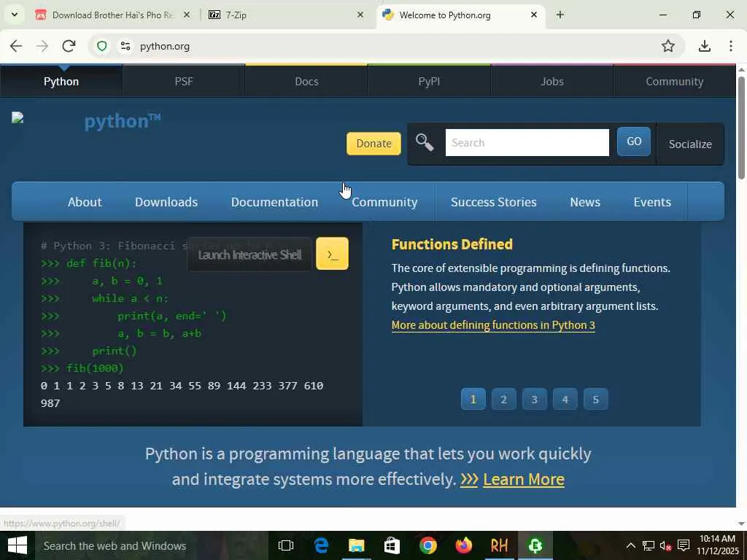The height and width of the screenshot is (560, 747).
Task: Open the Events menu item
Action: (652, 202)
